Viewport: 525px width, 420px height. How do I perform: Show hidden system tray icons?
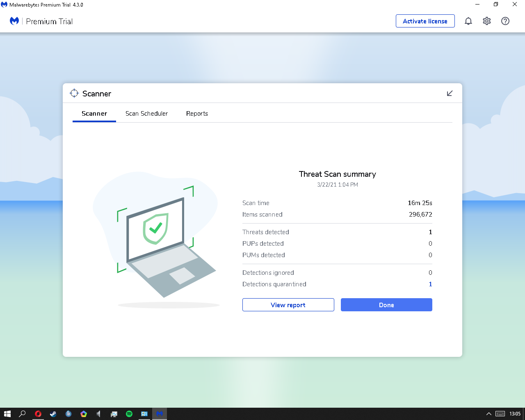pyautogui.click(x=488, y=414)
